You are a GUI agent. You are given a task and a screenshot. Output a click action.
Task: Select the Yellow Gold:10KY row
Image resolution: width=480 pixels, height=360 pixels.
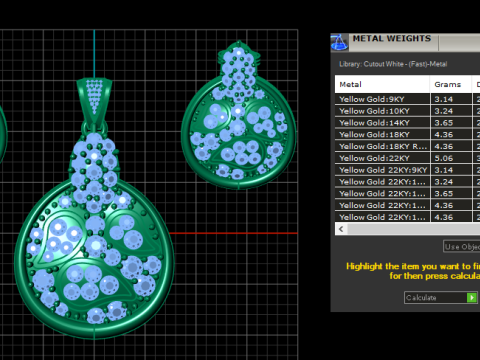coord(407,111)
